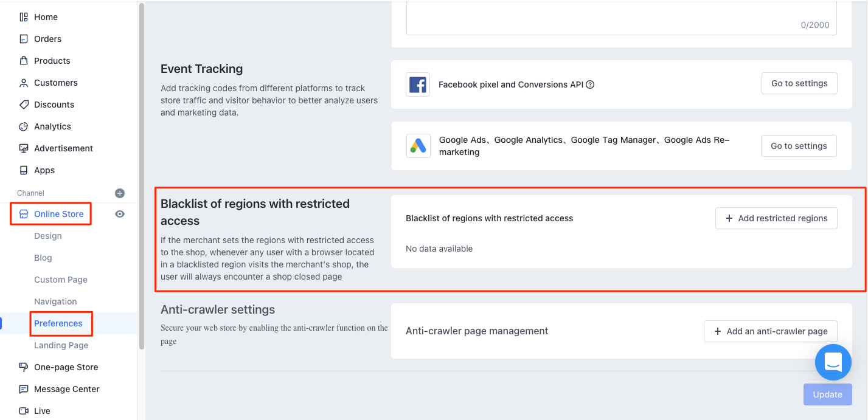Open the Design submenu item
868x420 pixels.
48,236
